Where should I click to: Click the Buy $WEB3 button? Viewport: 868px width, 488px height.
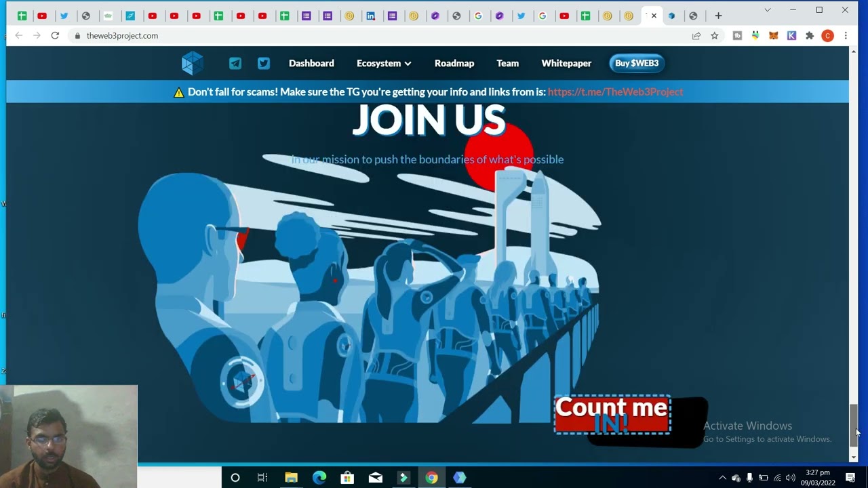coord(637,63)
